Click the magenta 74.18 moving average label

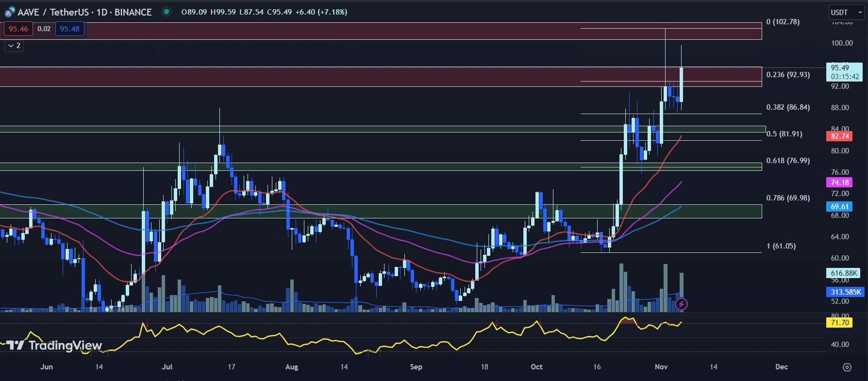(x=839, y=182)
